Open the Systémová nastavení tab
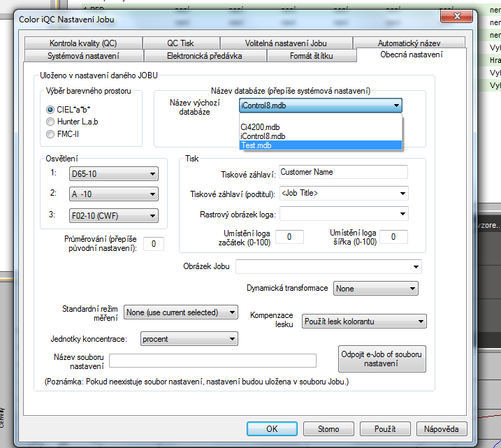501x448 pixels. click(x=83, y=56)
